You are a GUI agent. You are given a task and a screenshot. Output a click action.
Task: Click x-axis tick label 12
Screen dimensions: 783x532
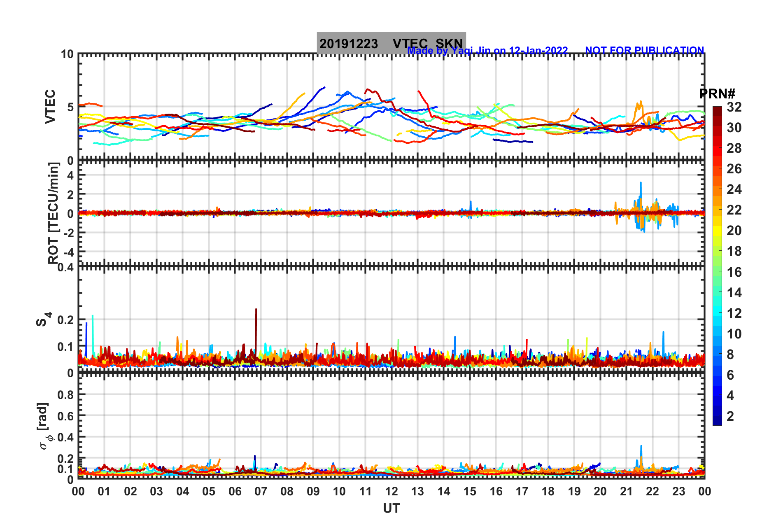(x=391, y=491)
